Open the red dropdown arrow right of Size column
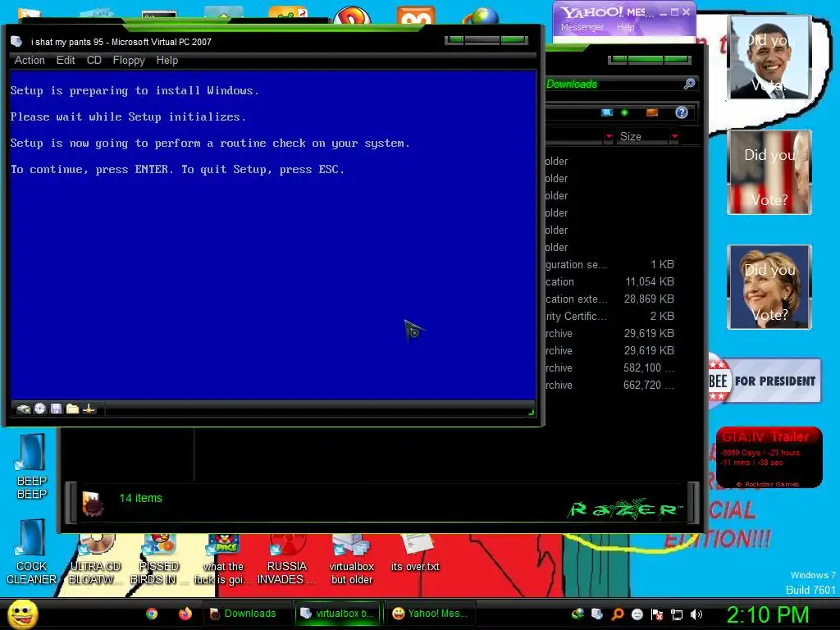Image resolution: width=840 pixels, height=630 pixels. coord(674,137)
